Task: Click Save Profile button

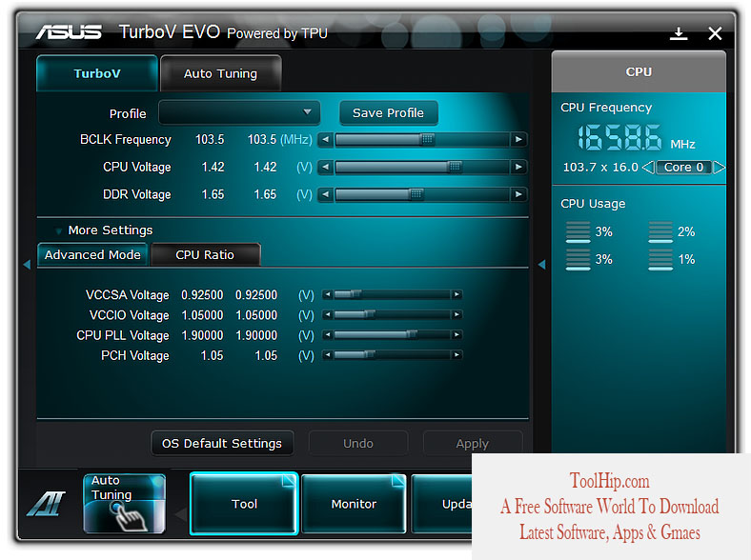Action: 389,113
